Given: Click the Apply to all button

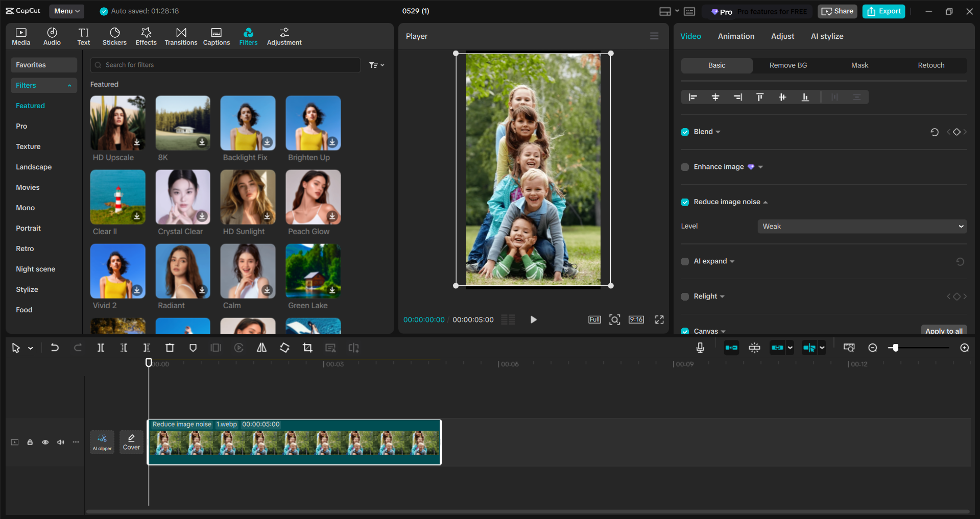Looking at the screenshot, I should click(943, 331).
